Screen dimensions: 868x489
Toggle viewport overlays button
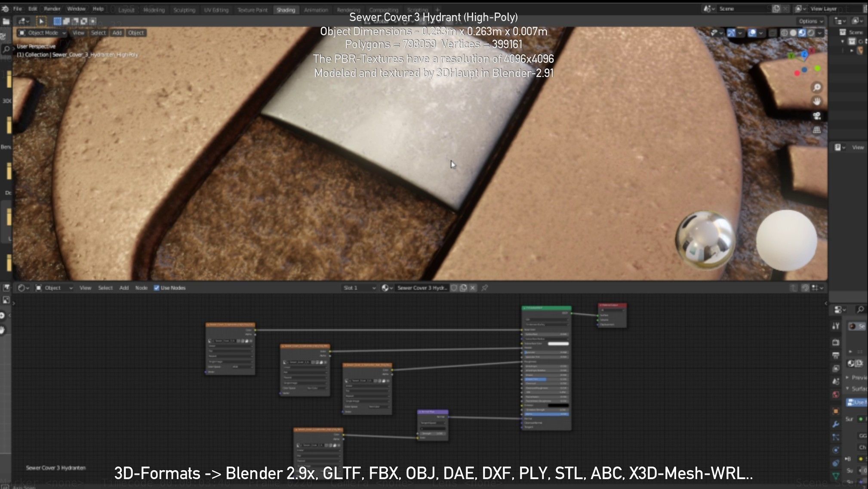752,33
